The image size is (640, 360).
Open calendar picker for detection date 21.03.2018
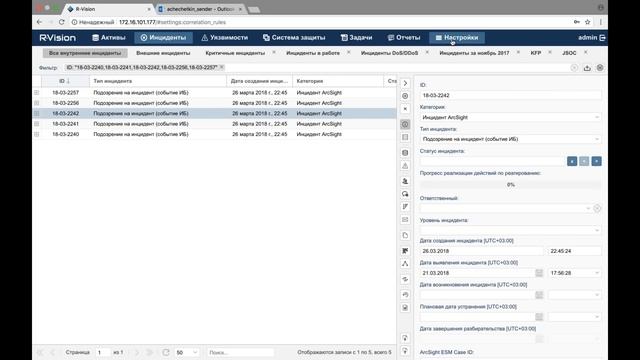pos(539,273)
